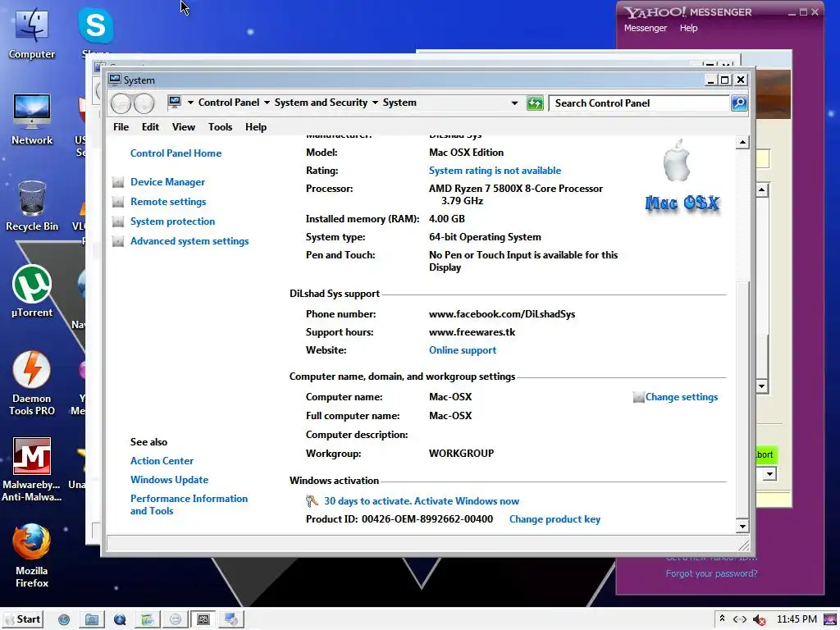
Task: Open the Skype desktop shortcut
Action: (96, 27)
